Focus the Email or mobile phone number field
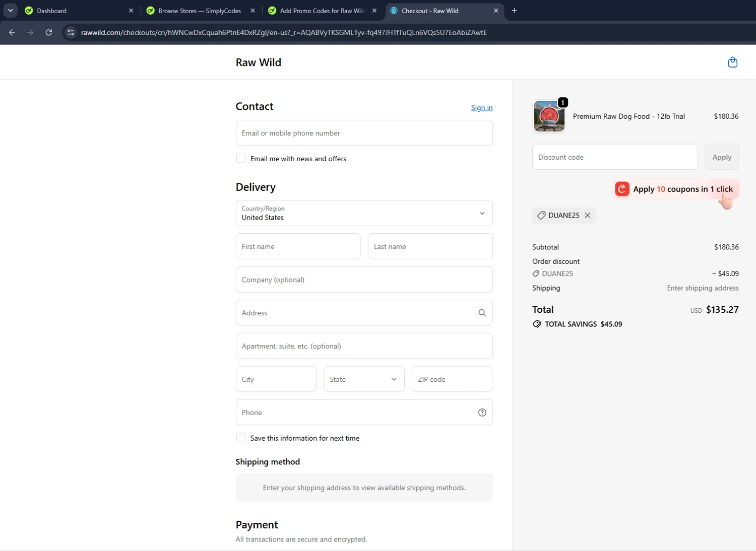The image size is (756, 551). (x=364, y=133)
